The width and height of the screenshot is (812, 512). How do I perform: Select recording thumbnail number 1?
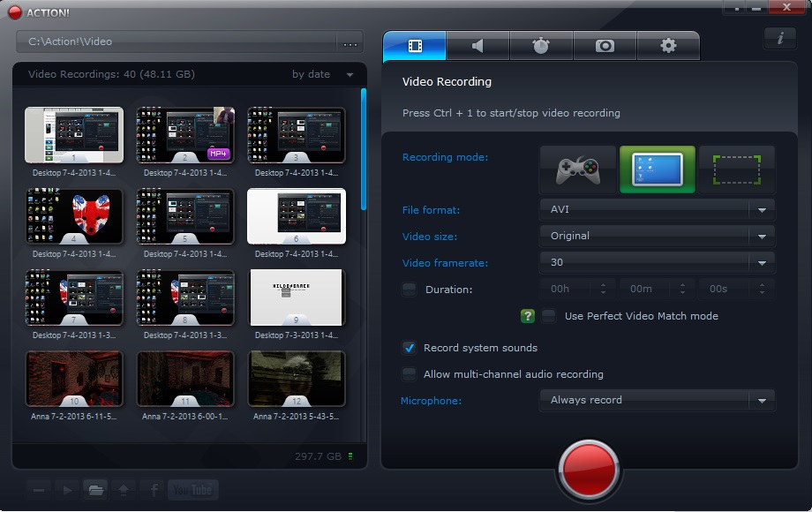coord(74,135)
